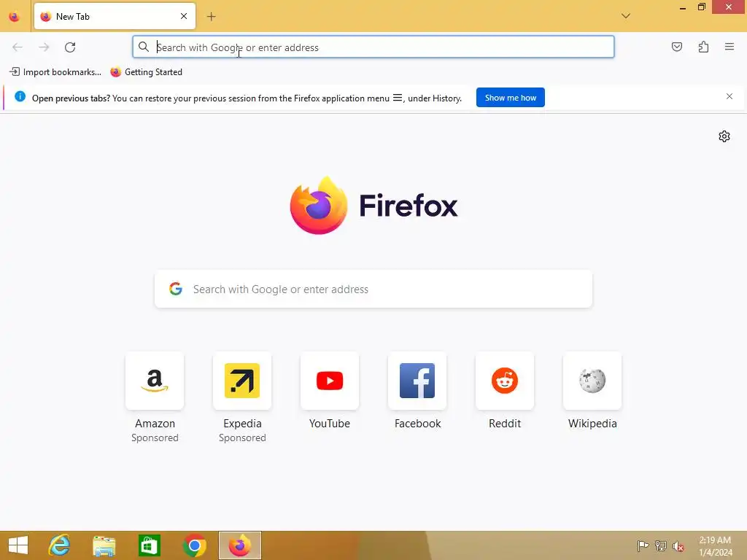Screen dimensions: 747x560
Task: Select the New Tab tab
Action: pyautogui.click(x=115, y=16)
